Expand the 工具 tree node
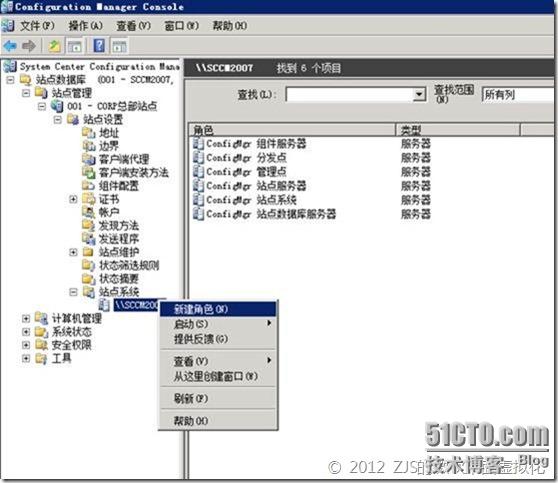 26,358
